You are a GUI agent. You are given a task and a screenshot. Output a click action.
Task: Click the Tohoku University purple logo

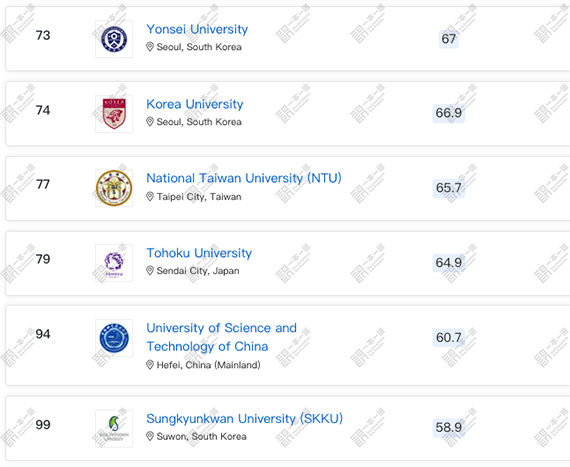click(x=114, y=263)
